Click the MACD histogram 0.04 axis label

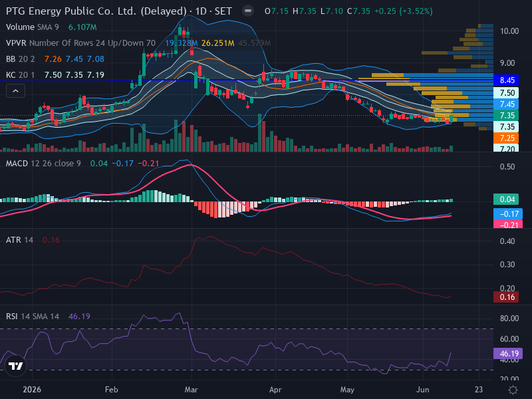pos(506,199)
